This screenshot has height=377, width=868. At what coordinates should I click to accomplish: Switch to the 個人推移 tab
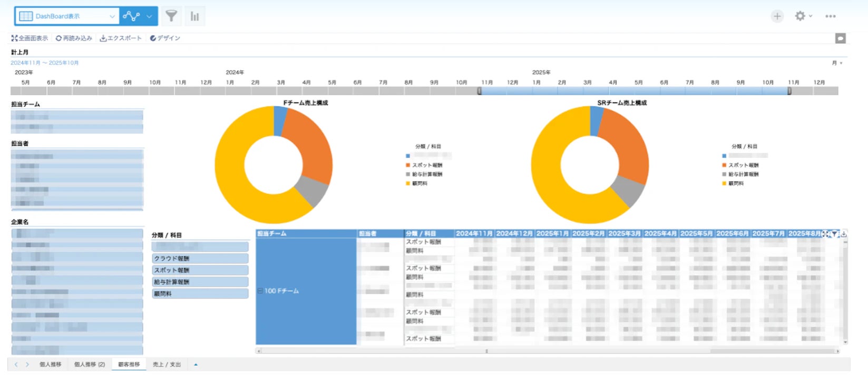click(x=50, y=364)
